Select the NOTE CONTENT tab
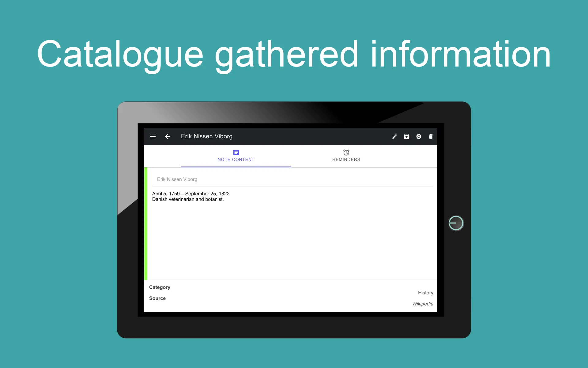 (236, 155)
